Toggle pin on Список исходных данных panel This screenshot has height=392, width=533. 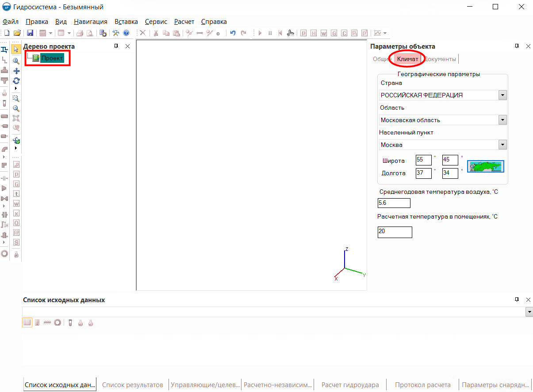(x=517, y=300)
